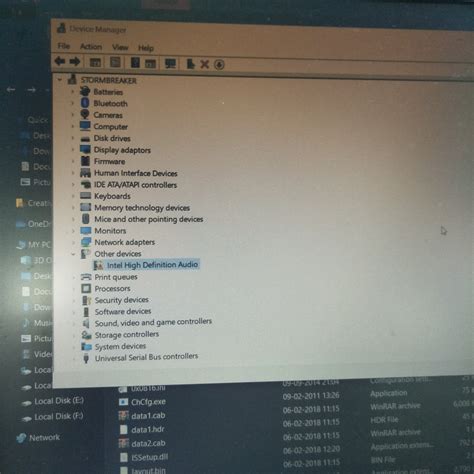
Task: Click the Computer monitor icon in tree
Action: [85, 126]
